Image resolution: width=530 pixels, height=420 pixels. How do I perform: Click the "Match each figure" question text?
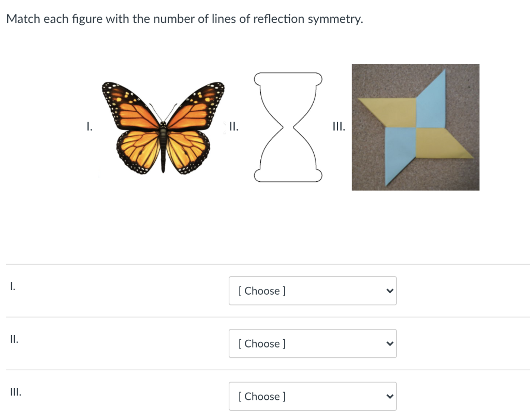click(184, 19)
